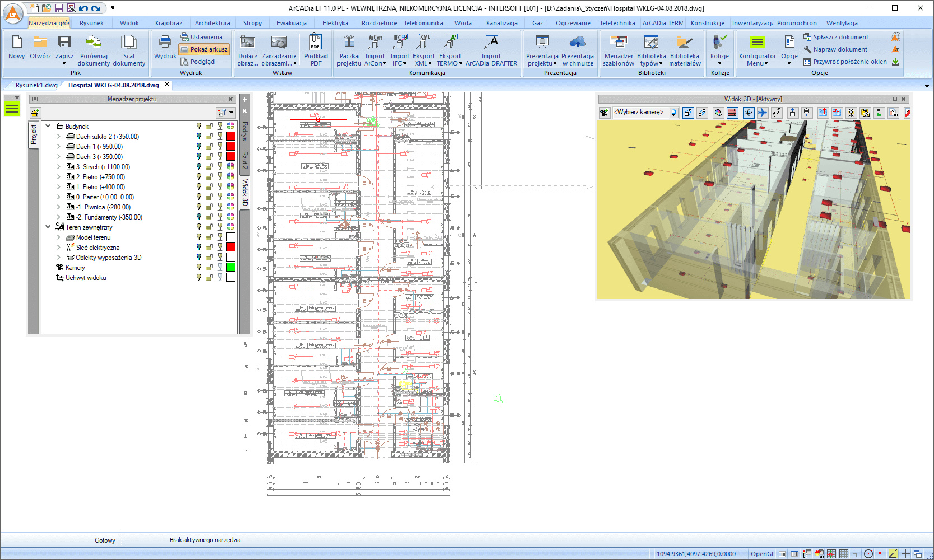Click the ortho mode status bar icon
This screenshot has width=934, height=560.
tap(856, 554)
